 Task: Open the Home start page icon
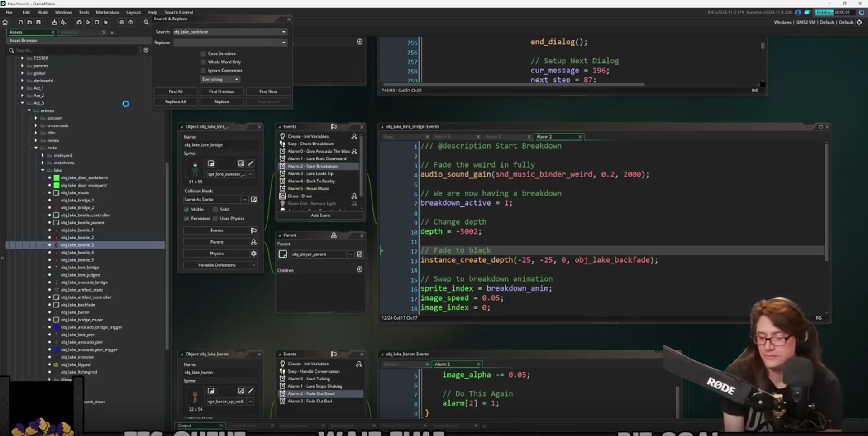(x=5, y=22)
